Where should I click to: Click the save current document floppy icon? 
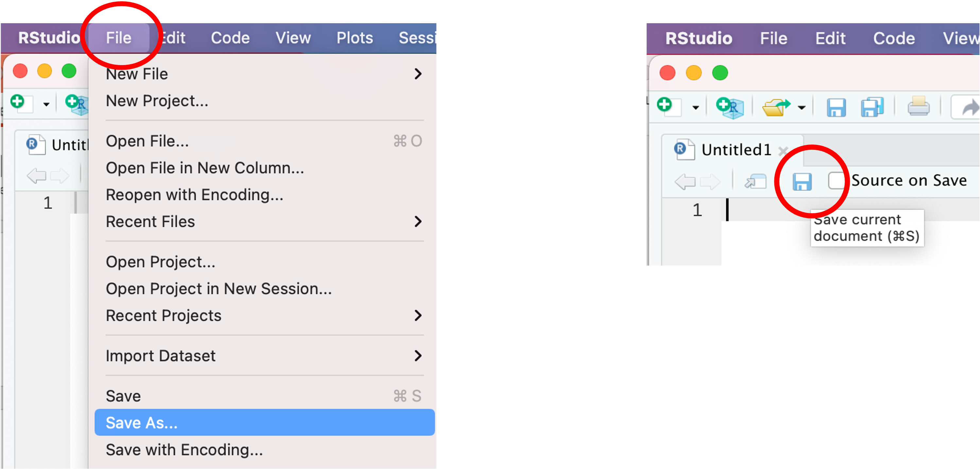pyautogui.click(x=802, y=182)
